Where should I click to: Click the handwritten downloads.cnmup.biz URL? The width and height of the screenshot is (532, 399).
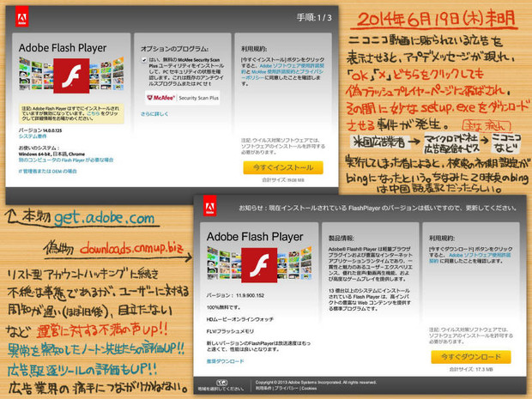click(x=131, y=248)
